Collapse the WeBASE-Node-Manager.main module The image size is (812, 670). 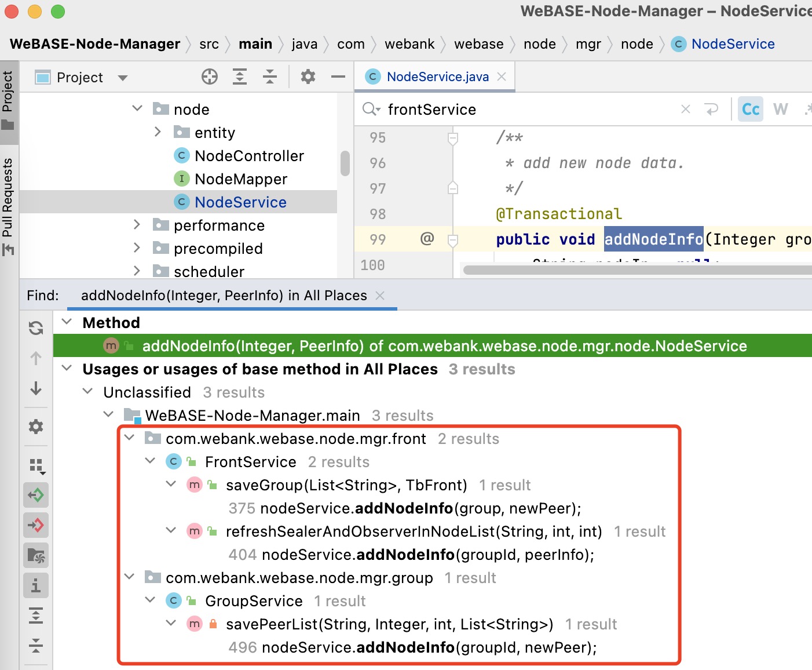click(x=108, y=414)
